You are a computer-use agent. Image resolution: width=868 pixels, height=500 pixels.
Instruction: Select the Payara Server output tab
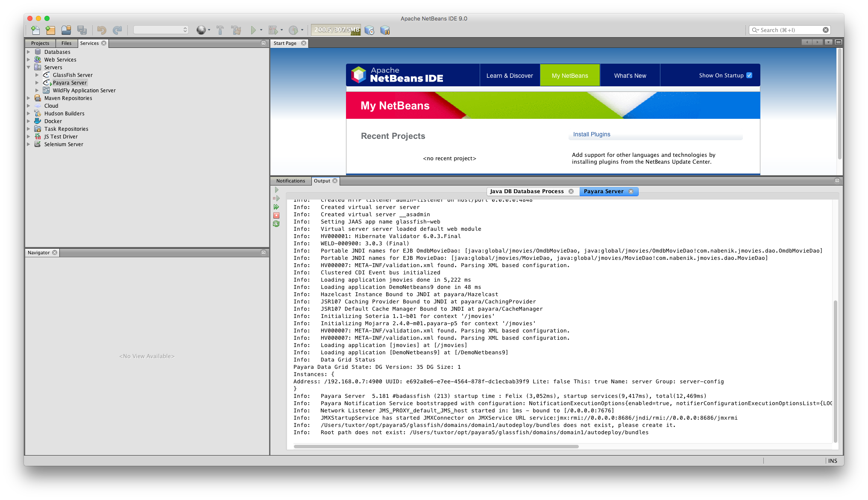click(603, 191)
